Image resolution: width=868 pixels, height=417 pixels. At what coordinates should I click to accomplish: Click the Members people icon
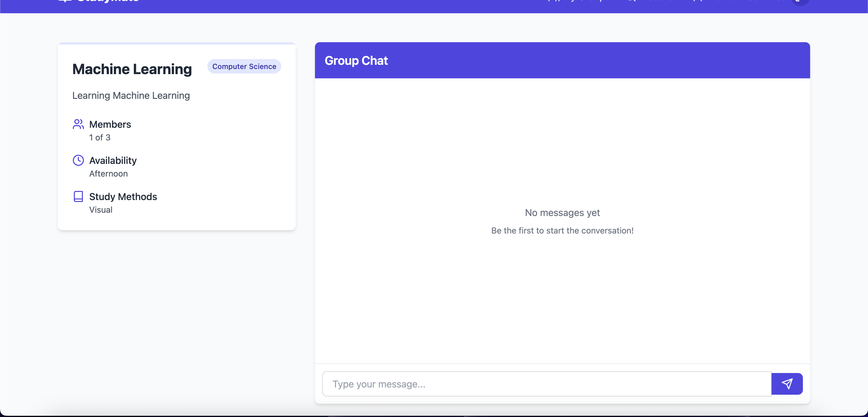coord(78,124)
